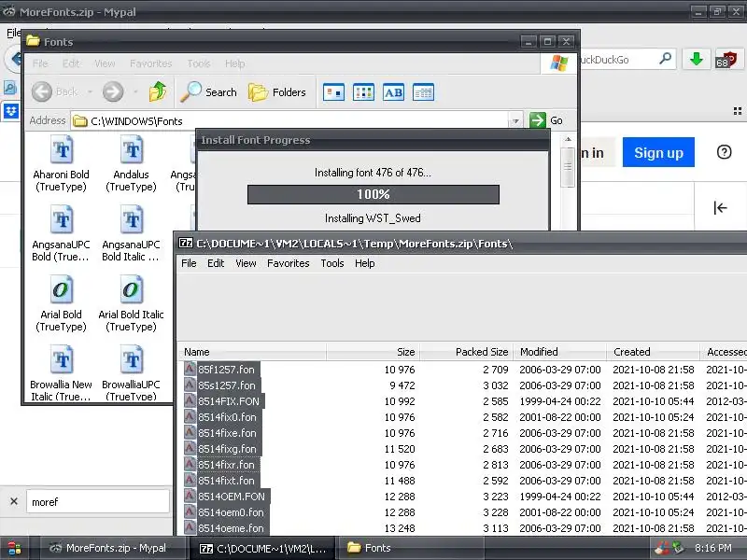This screenshot has width=747, height=560.
Task: Sort 7-Zip list by Created column
Action: point(653,352)
